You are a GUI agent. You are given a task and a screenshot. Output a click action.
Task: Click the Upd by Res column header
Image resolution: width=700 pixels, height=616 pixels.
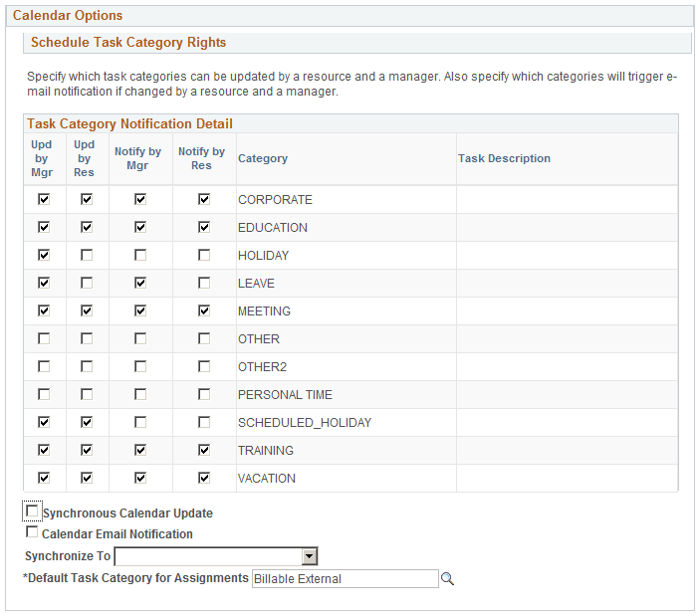coord(84,158)
